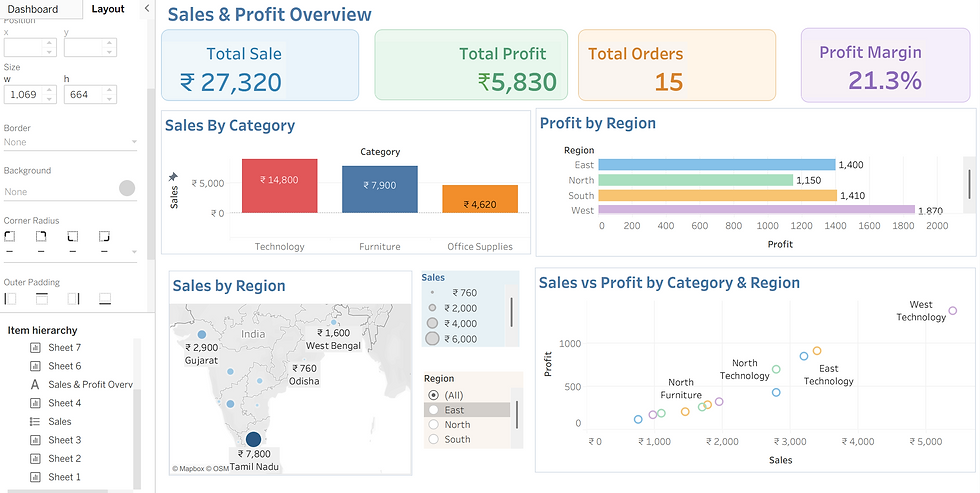Collapse the side pane with the chevron
Screen dimensions: 980x493
coord(147,9)
